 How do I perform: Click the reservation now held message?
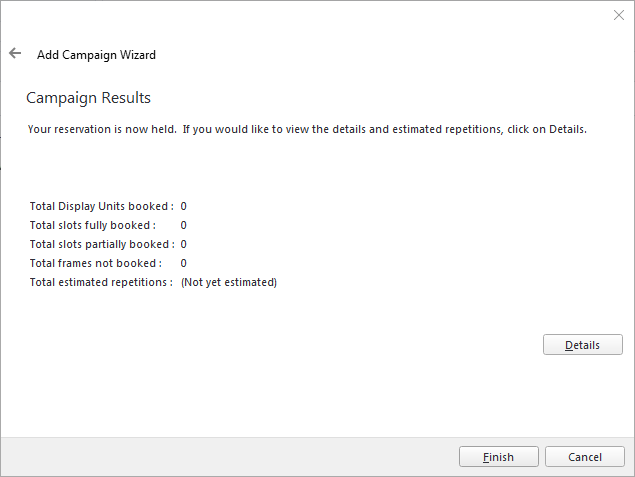coord(307,129)
